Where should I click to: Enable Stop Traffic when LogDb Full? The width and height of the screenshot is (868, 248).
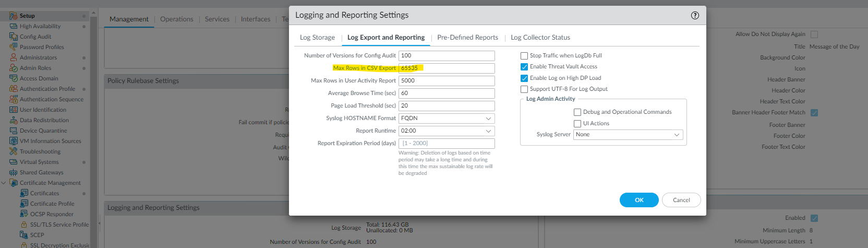point(524,55)
